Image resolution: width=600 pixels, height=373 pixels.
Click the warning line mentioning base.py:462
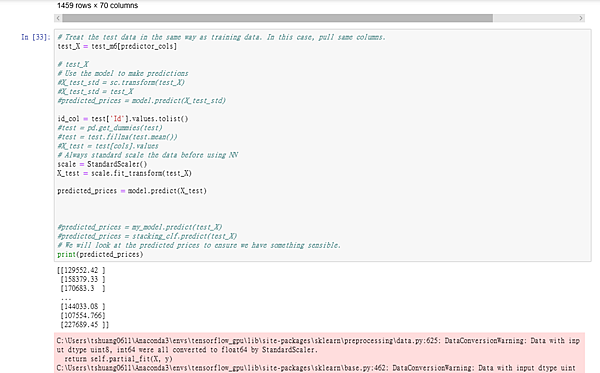click(x=316, y=368)
